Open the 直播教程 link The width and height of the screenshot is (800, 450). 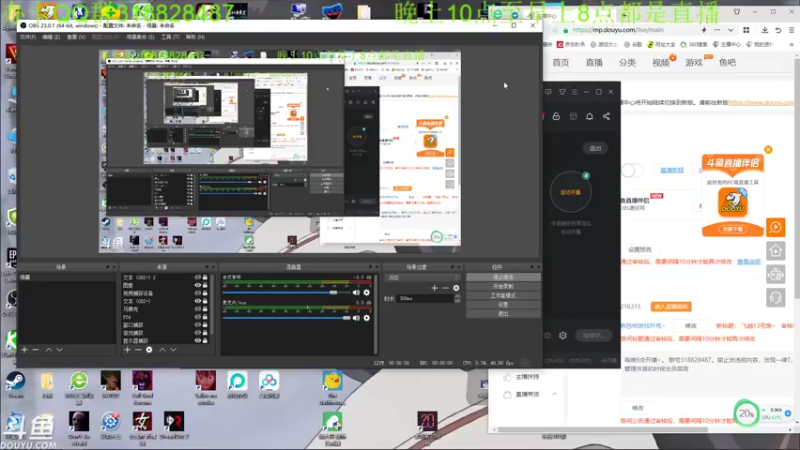pyautogui.click(x=672, y=170)
